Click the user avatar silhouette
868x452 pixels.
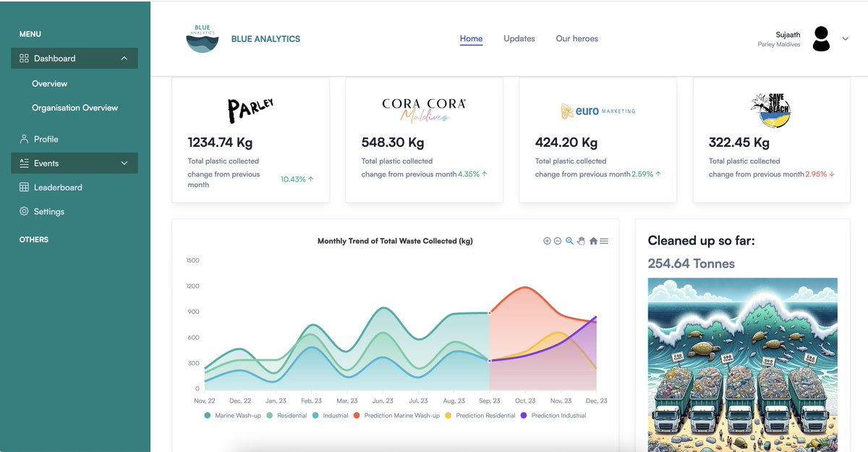coord(821,39)
